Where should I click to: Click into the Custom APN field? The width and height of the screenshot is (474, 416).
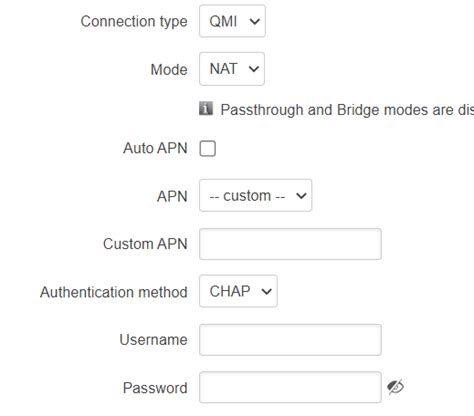290,244
